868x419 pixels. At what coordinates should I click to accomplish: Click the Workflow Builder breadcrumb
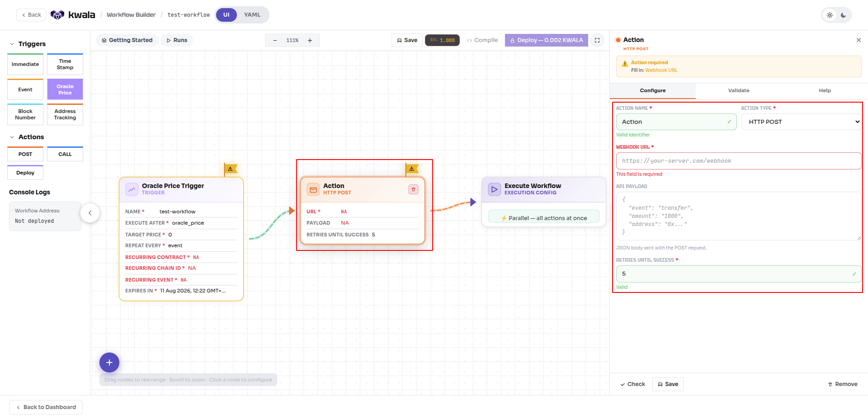click(131, 15)
